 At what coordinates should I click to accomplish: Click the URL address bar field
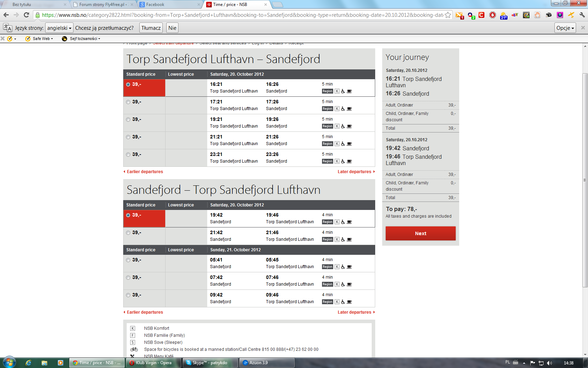click(x=242, y=15)
